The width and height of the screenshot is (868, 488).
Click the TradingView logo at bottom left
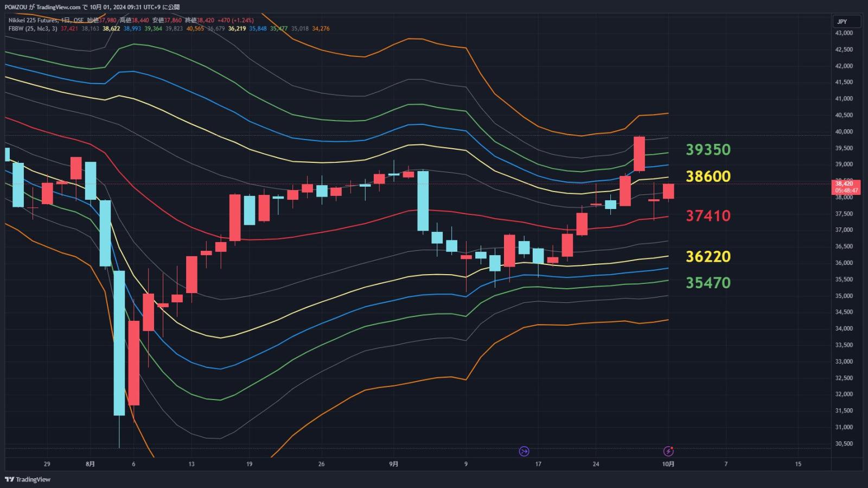click(x=28, y=479)
